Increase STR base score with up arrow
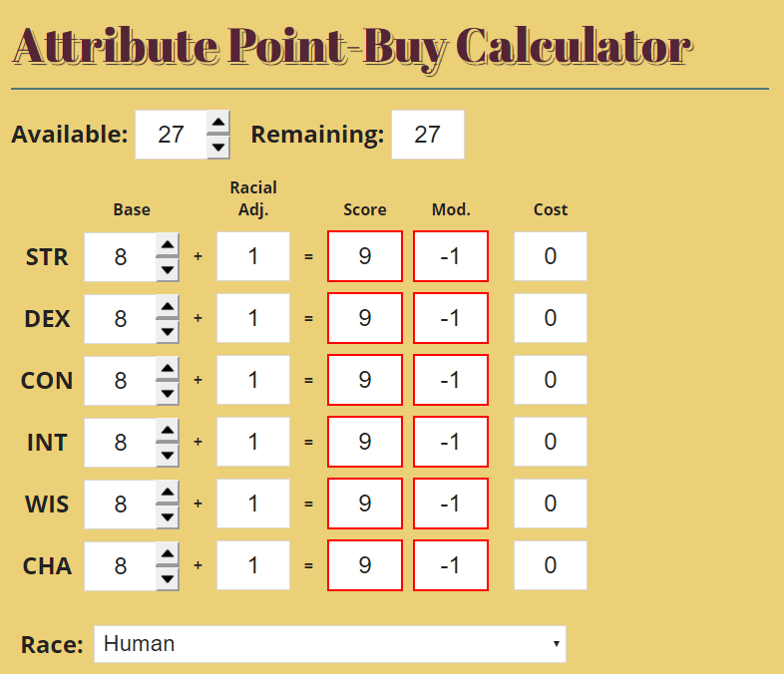Viewport: 784px width, 674px height. coord(167,245)
